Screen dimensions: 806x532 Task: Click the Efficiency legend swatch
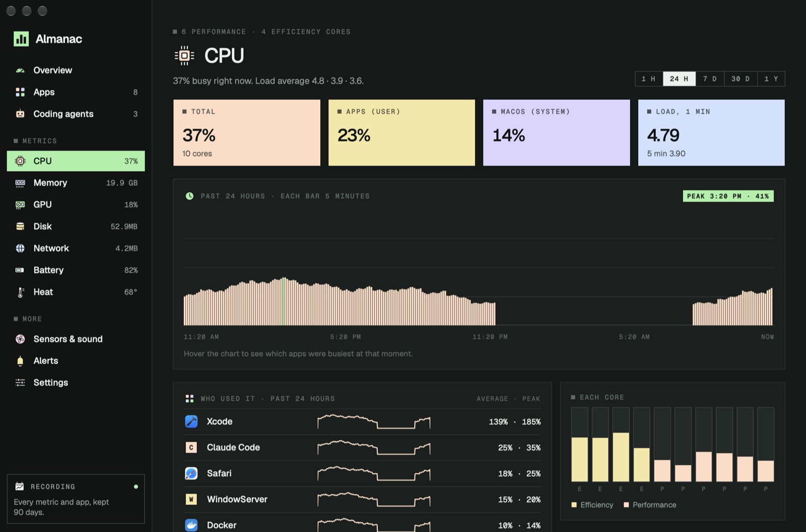pyautogui.click(x=574, y=505)
